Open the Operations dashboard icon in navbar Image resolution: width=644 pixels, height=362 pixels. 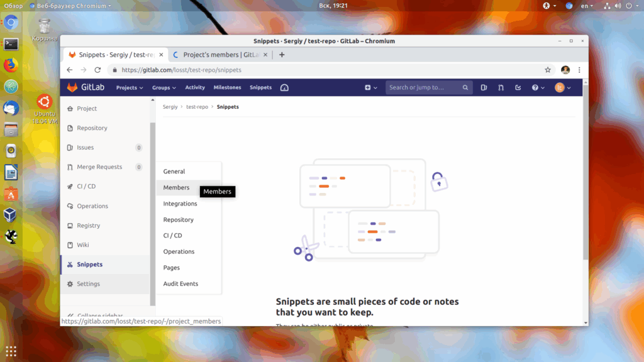(x=284, y=87)
